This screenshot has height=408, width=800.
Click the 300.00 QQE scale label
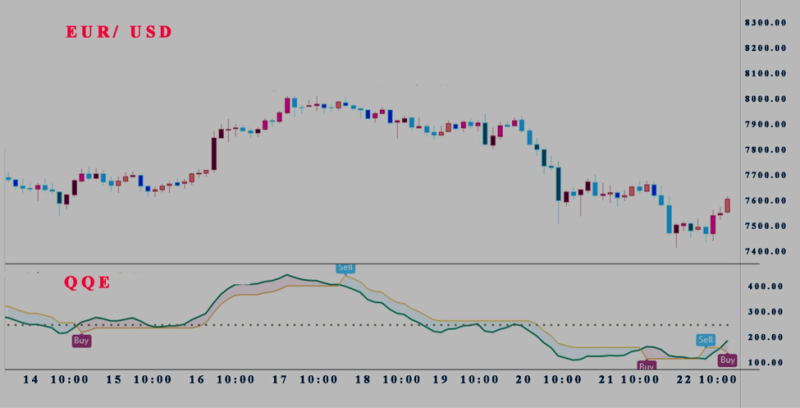765,312
